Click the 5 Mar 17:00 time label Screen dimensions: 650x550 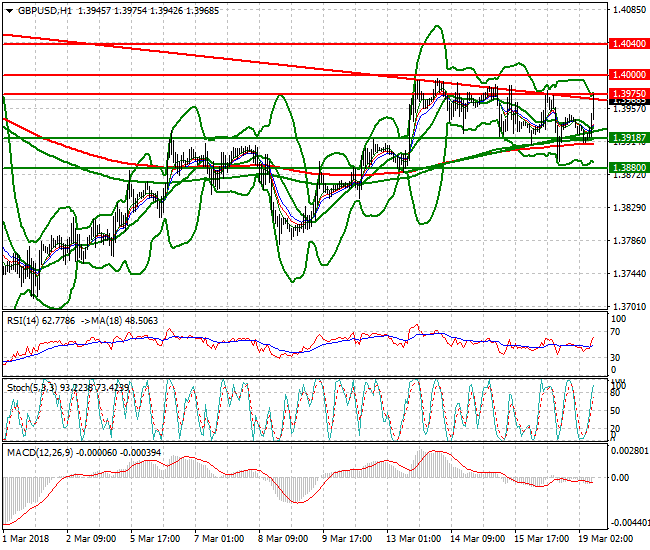click(155, 539)
